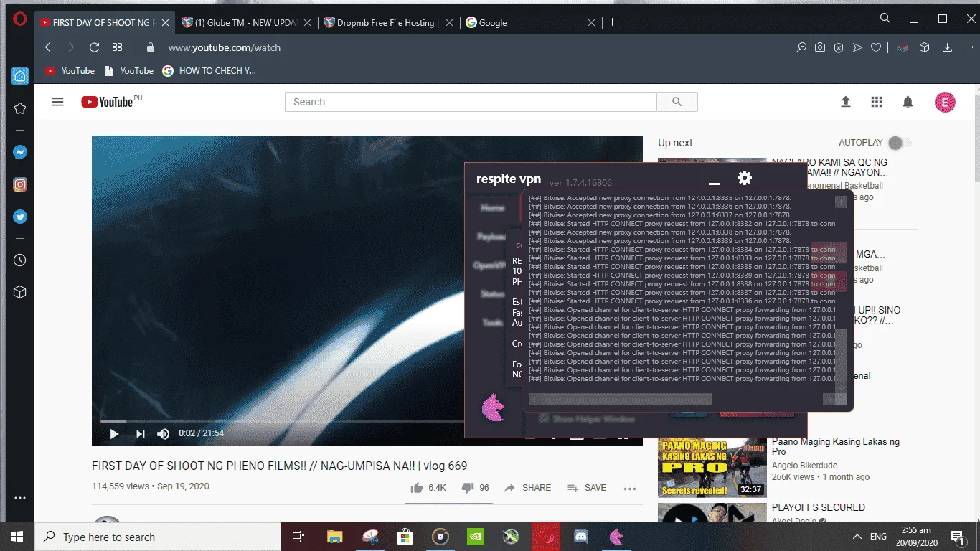
Task: Click SAVE under the video
Action: (x=587, y=488)
